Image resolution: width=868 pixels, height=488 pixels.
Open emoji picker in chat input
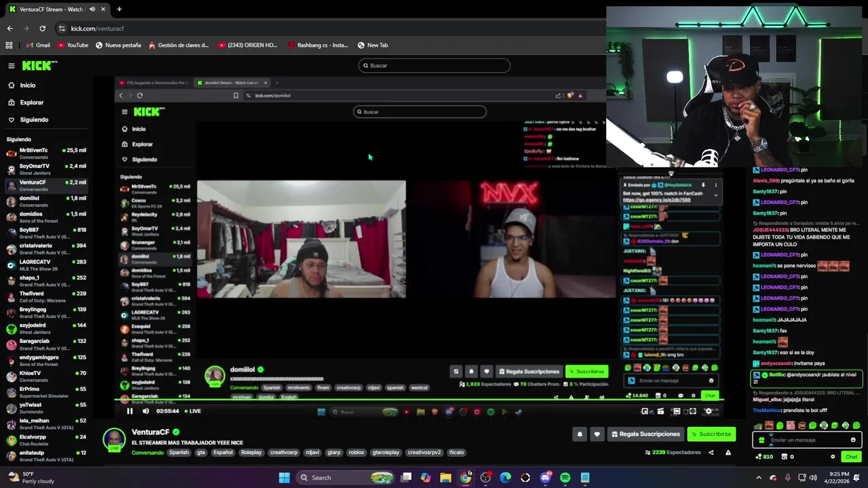(x=853, y=440)
